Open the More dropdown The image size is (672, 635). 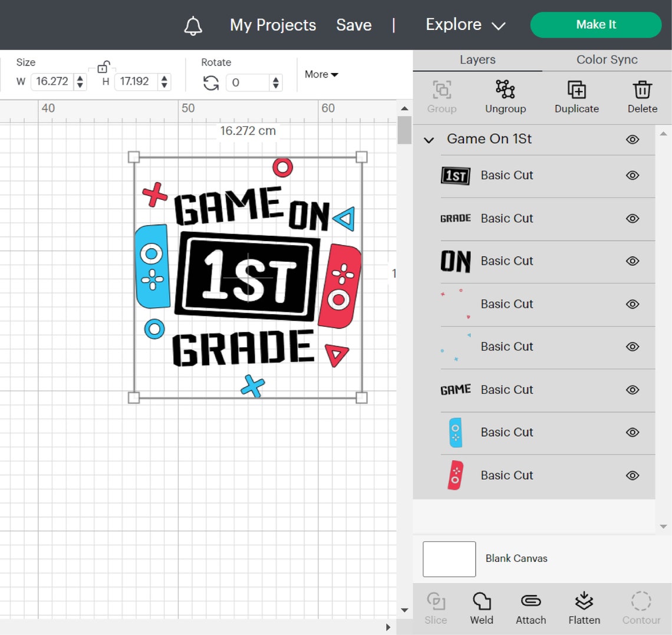[x=320, y=74]
